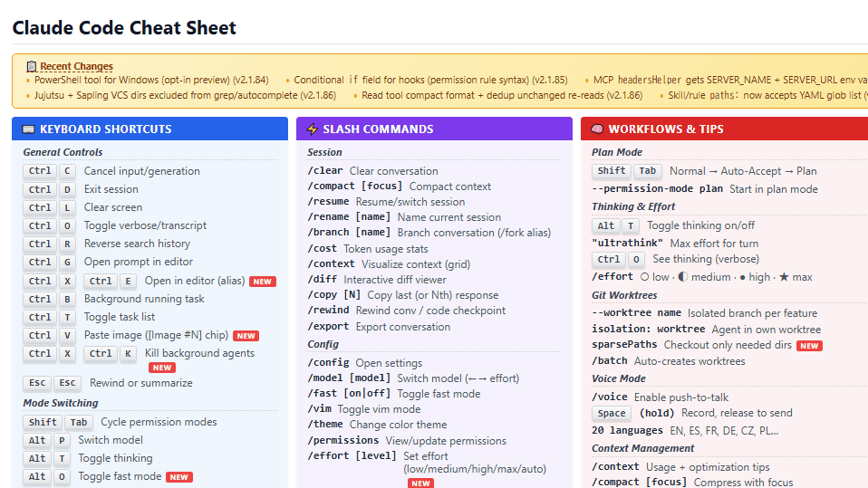This screenshot has width=868, height=488.
Task: Click the lightning bolt icon beside Slash Commands
Action: coord(313,129)
